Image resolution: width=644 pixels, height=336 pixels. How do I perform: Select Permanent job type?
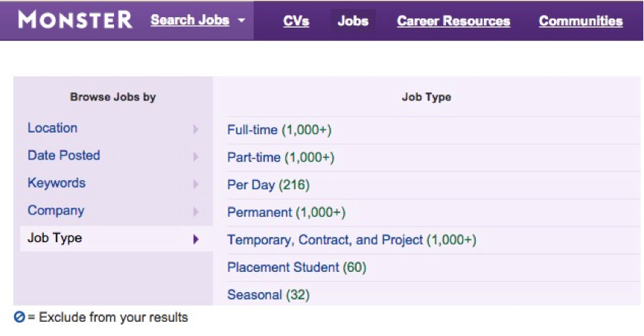(x=287, y=212)
